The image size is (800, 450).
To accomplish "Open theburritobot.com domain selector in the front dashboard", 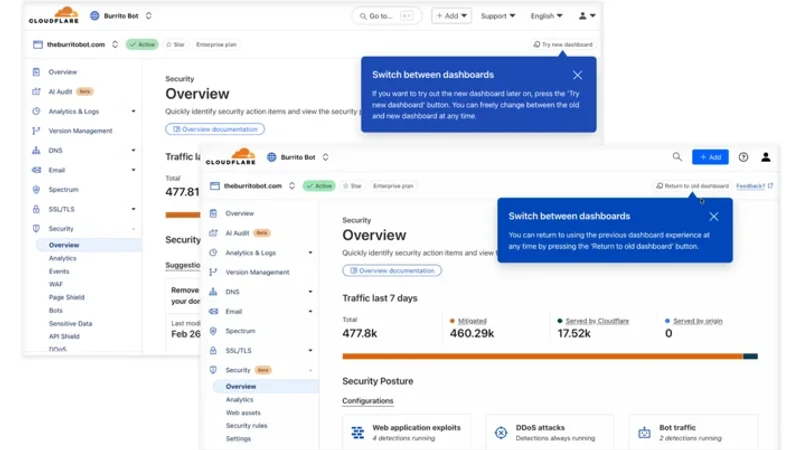I will [253, 186].
